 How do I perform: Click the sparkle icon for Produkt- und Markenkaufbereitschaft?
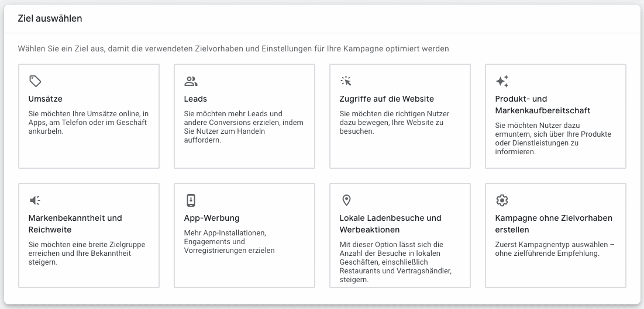502,81
